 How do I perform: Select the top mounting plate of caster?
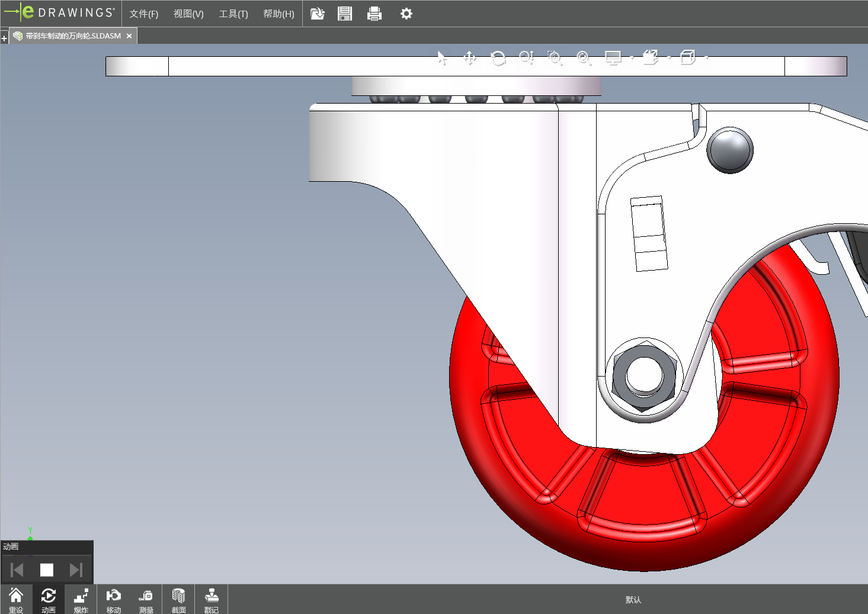point(476,66)
